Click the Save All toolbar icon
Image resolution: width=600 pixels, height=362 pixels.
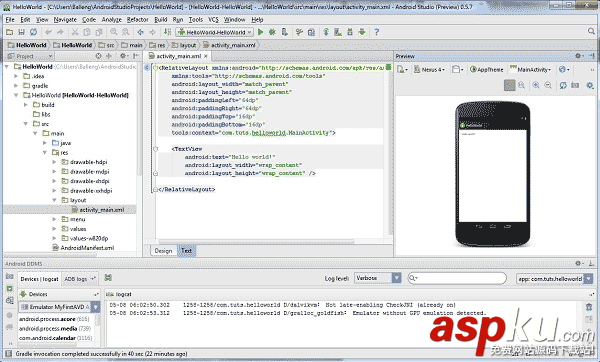pos(21,32)
